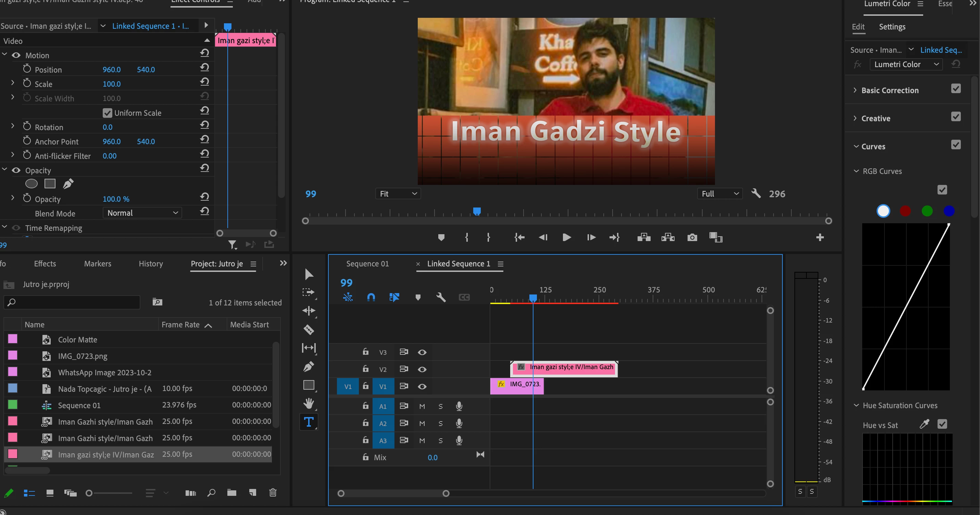Image resolution: width=980 pixels, height=515 pixels.
Task: Uncheck Uniform Scale checkbox
Action: coord(107,113)
